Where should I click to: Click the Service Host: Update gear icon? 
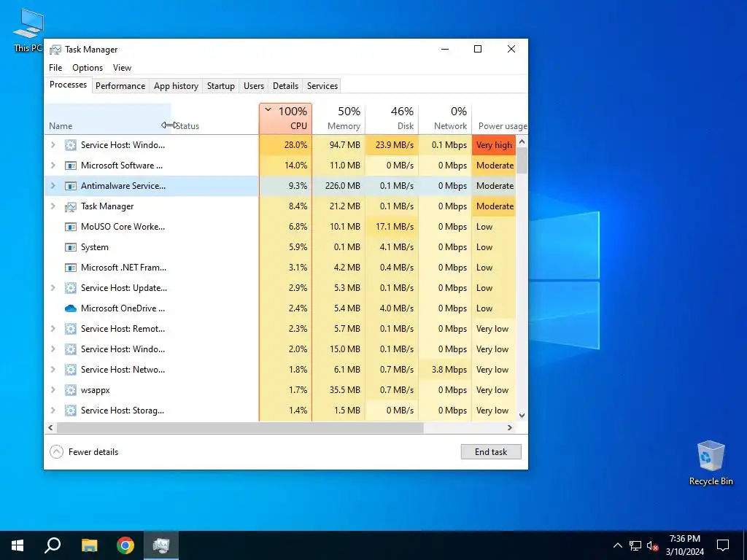pyautogui.click(x=71, y=288)
